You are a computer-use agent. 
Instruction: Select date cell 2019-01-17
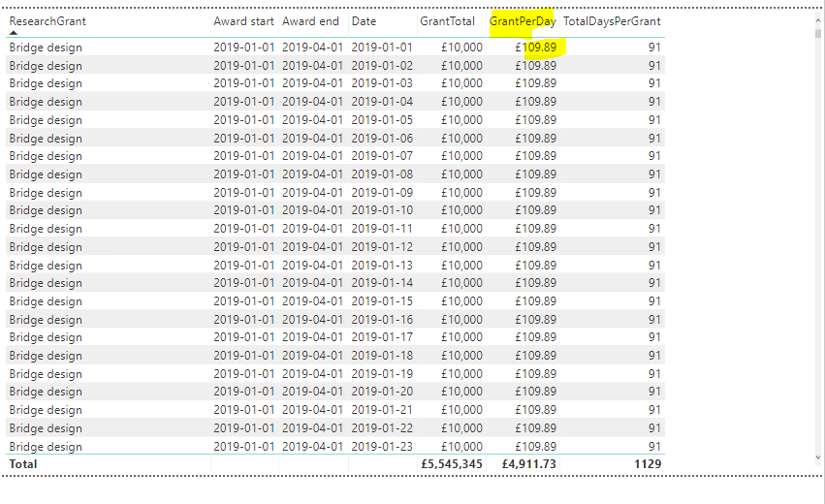pos(382,336)
